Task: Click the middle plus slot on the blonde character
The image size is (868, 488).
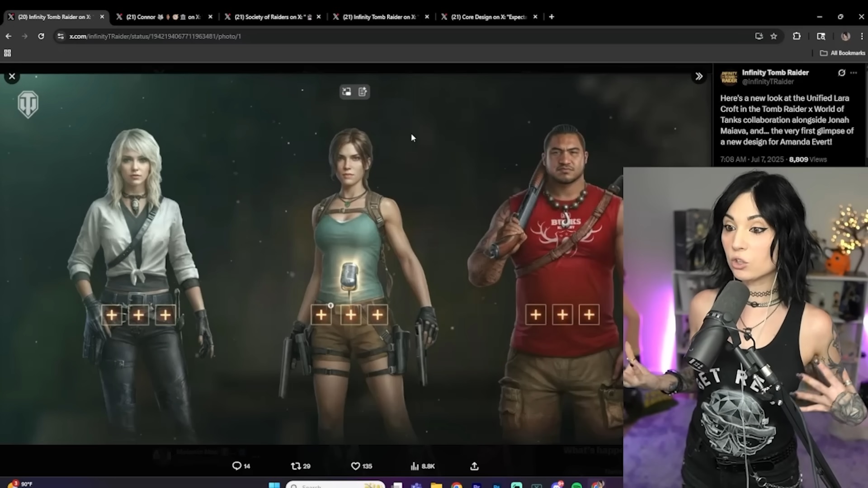Action: [x=138, y=314]
